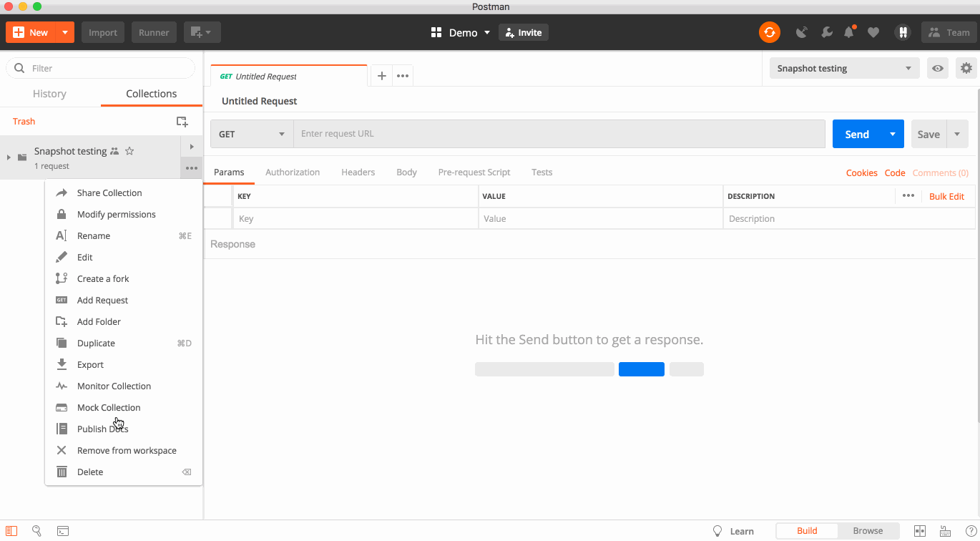Click the heart icon in header
Screen dimensions: 980x541
[x=873, y=32]
